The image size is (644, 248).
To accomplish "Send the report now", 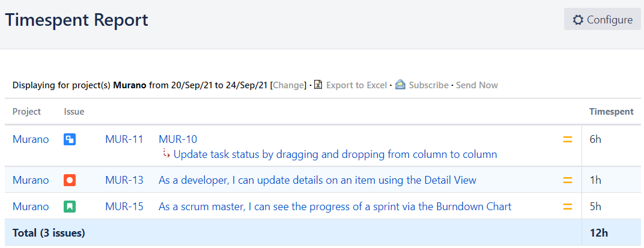I will (477, 85).
